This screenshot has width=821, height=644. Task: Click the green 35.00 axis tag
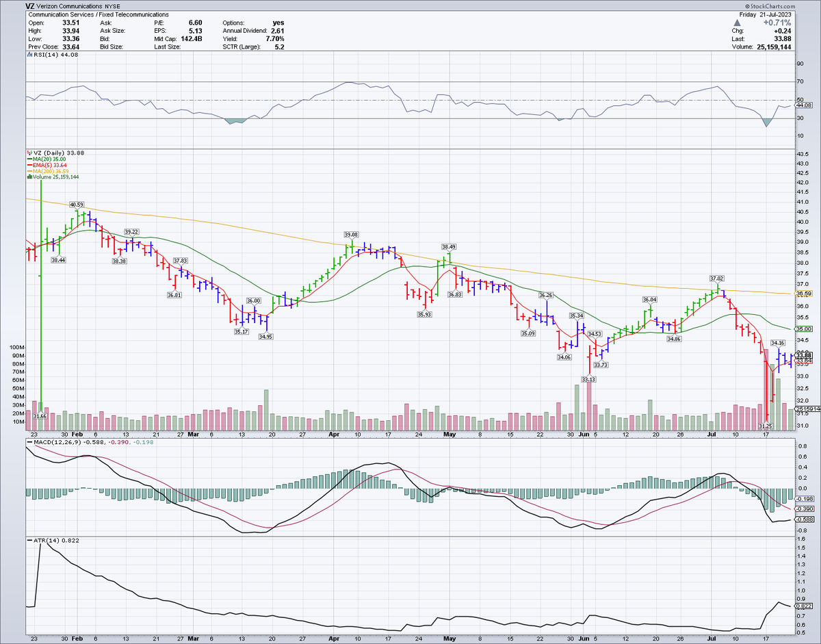click(x=803, y=329)
